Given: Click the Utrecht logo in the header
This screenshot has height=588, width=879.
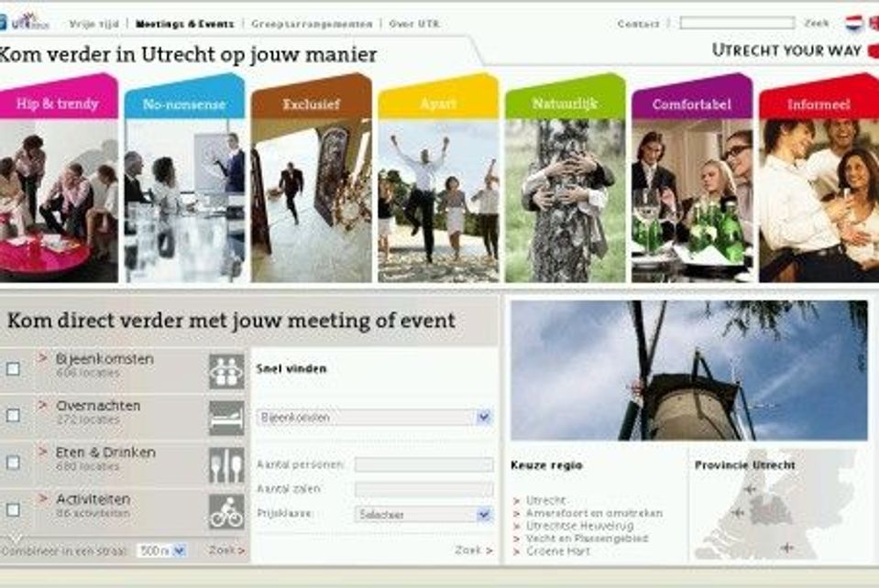Looking at the screenshot, I should [x=26, y=20].
